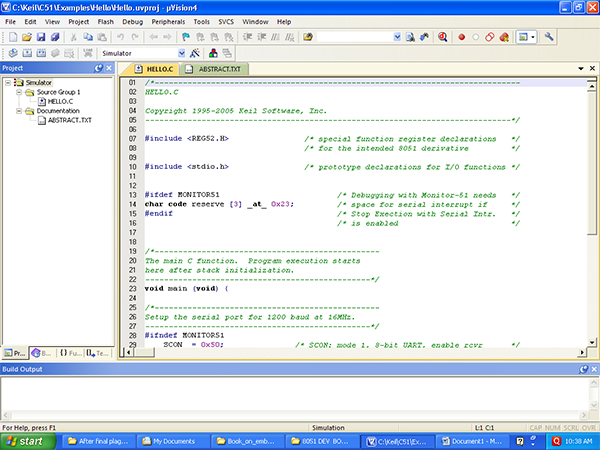The width and height of the screenshot is (600, 450).
Task: Click the editor horizontal scrollbar right arrow
Action: coord(582,352)
